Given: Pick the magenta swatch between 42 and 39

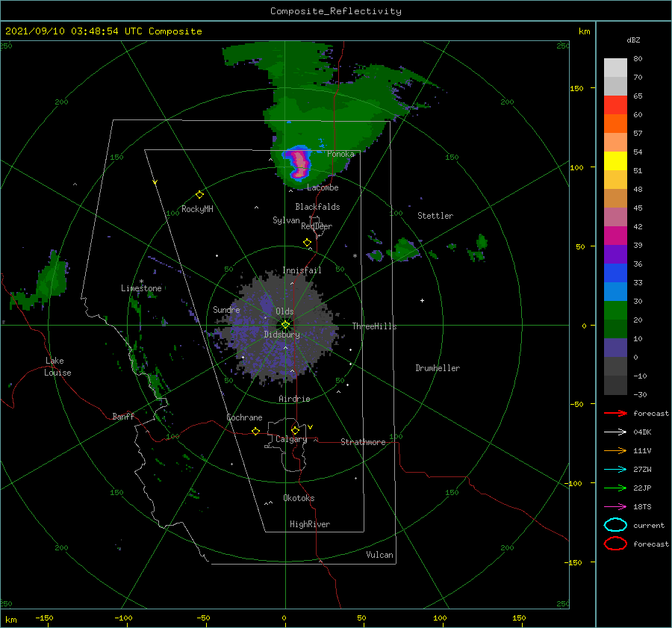Looking at the screenshot, I should [615, 235].
